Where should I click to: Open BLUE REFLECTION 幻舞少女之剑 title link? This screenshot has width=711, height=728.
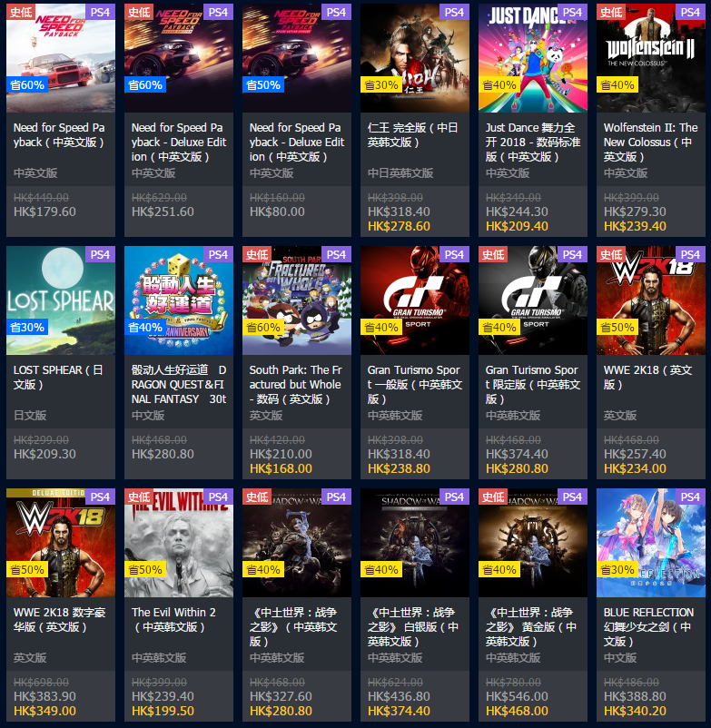pos(648,626)
